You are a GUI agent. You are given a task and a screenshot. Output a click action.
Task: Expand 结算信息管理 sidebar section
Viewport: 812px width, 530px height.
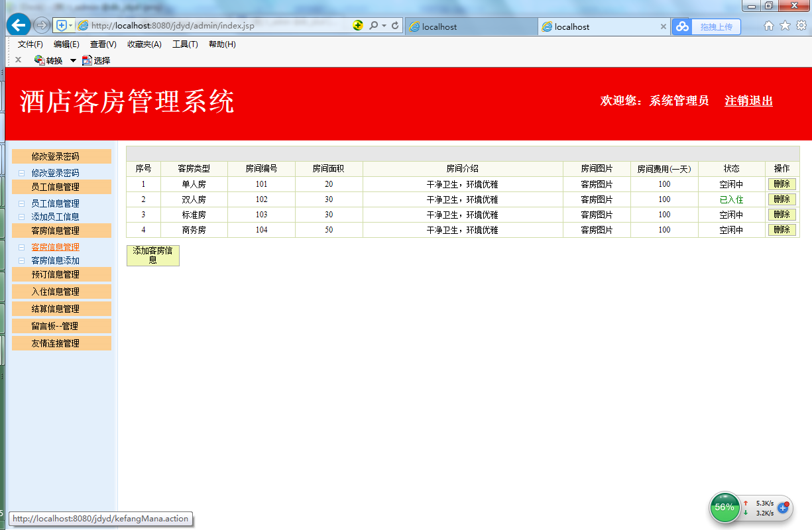pyautogui.click(x=62, y=309)
